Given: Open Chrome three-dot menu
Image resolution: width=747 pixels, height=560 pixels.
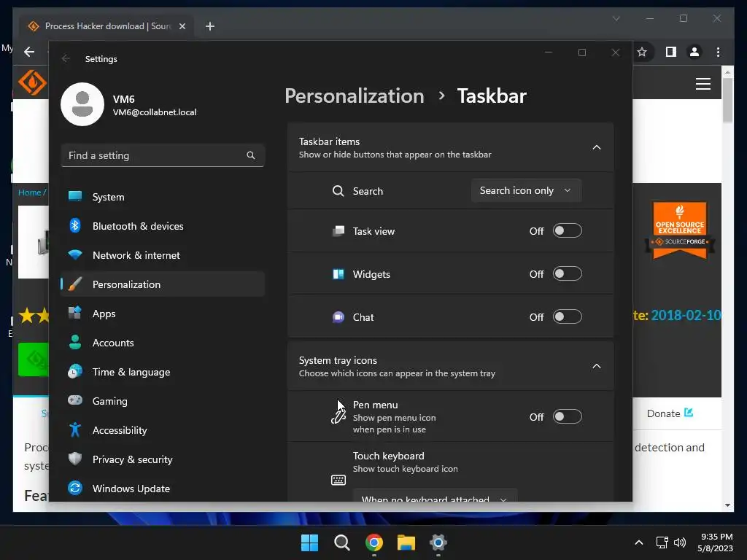Looking at the screenshot, I should (718, 52).
